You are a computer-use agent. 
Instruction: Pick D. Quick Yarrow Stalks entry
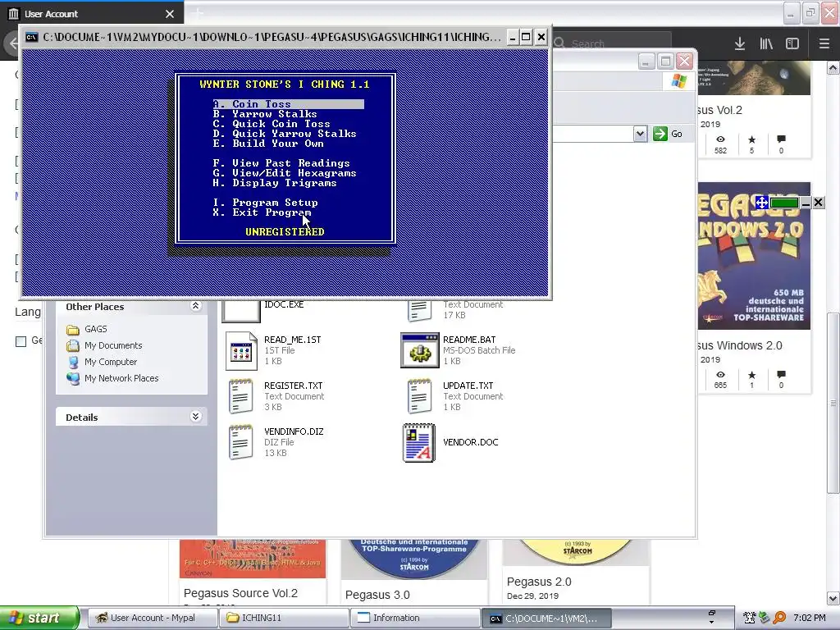coord(285,134)
